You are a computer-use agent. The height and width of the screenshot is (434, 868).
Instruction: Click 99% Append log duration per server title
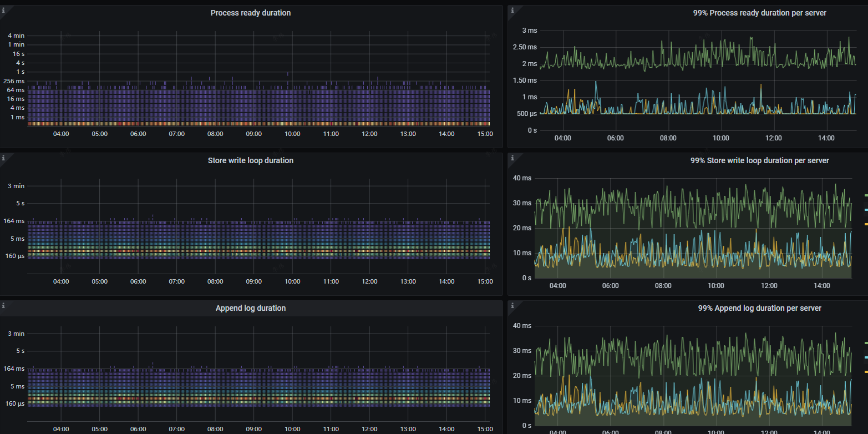(x=759, y=308)
